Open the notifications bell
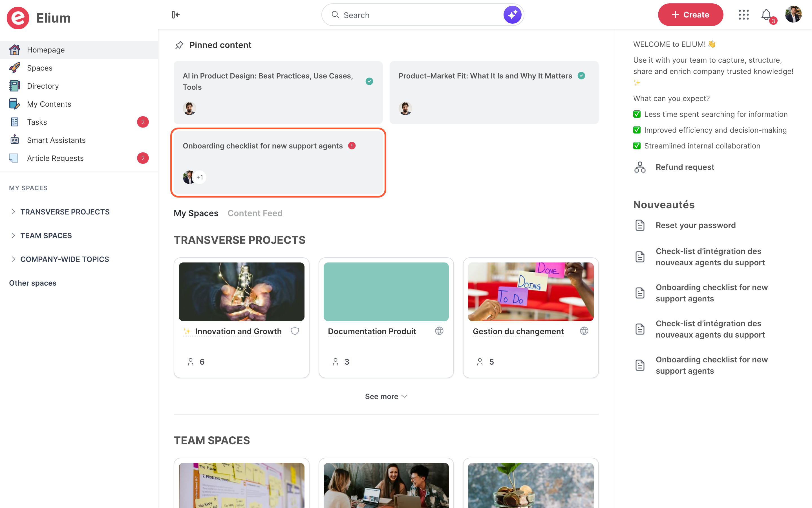This screenshot has height=508, width=812. point(766,15)
